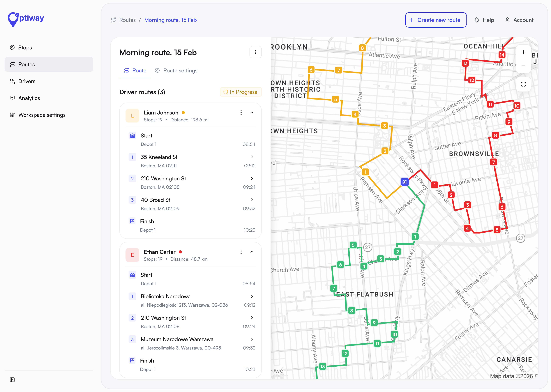Click Ethan's Start depot icon
Screen dimensions: 551x392
132,275
